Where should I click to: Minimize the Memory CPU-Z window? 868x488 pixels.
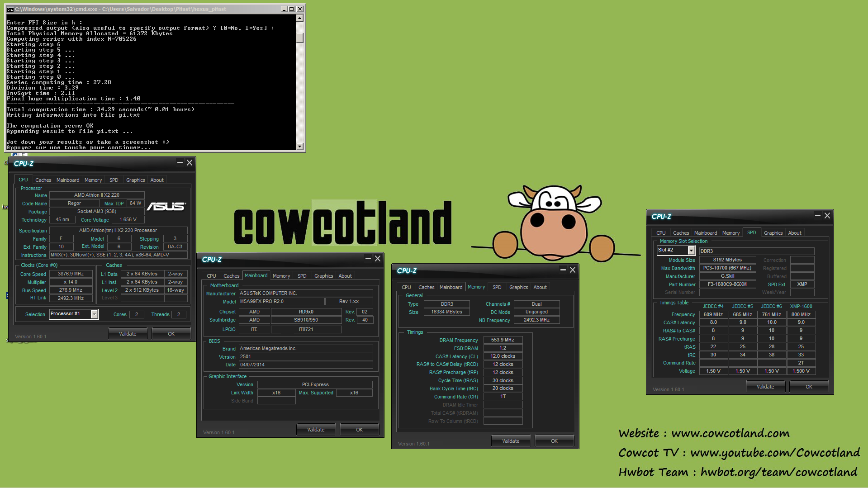(x=563, y=270)
